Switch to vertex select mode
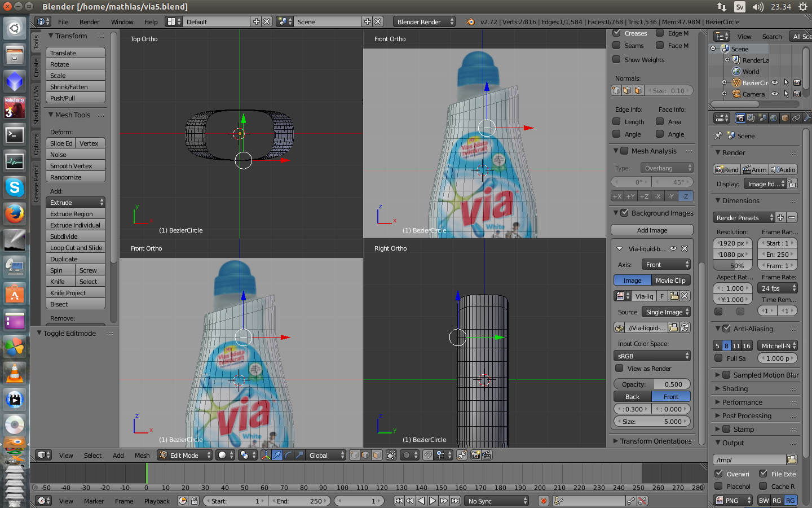This screenshot has height=508, width=812. point(354,455)
